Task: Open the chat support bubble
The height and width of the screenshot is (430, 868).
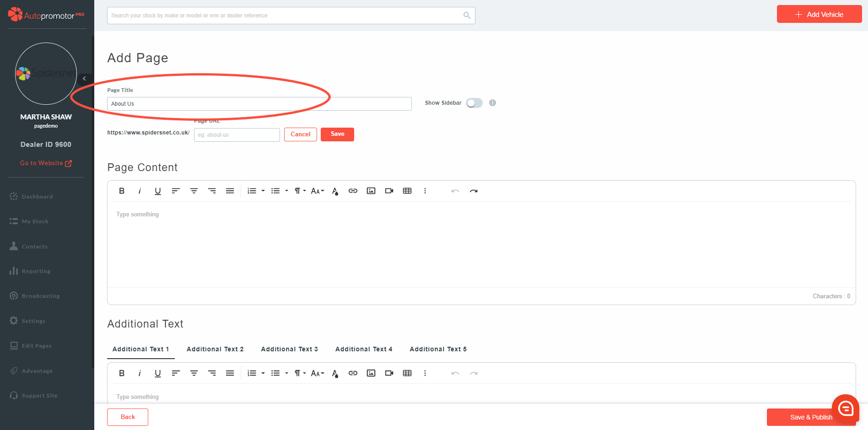Action: tap(845, 408)
